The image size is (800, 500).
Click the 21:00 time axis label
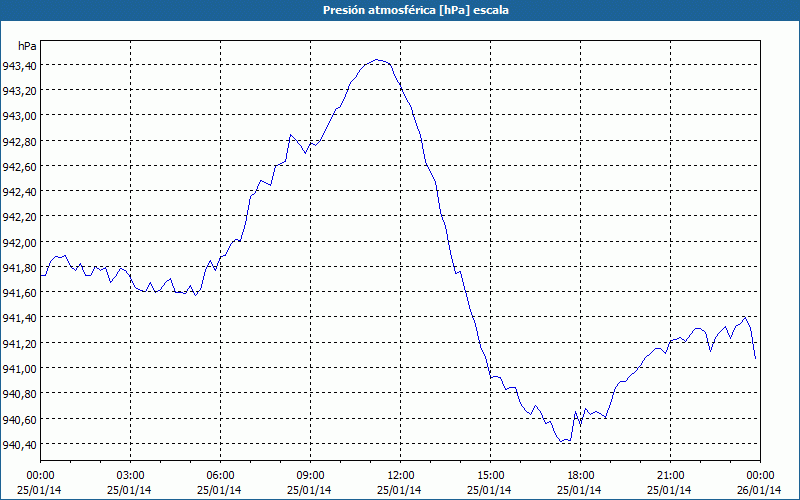click(670, 475)
